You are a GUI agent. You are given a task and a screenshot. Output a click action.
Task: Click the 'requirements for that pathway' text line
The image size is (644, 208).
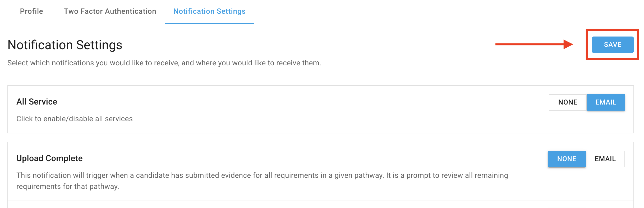68,187
